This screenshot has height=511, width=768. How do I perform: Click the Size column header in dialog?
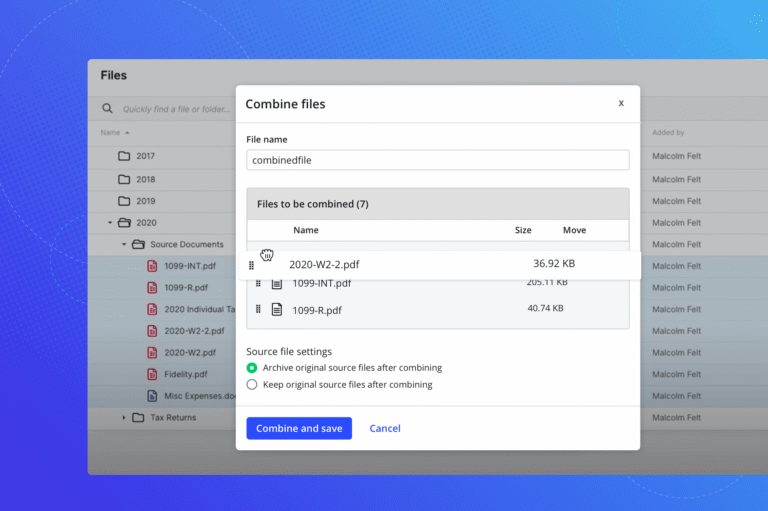pos(523,230)
